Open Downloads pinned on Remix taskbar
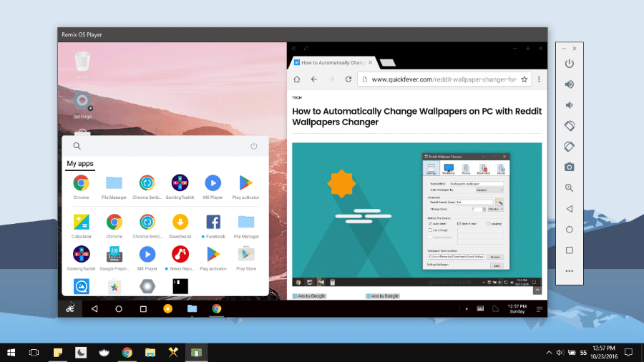The width and height of the screenshot is (644, 362). coord(167,308)
